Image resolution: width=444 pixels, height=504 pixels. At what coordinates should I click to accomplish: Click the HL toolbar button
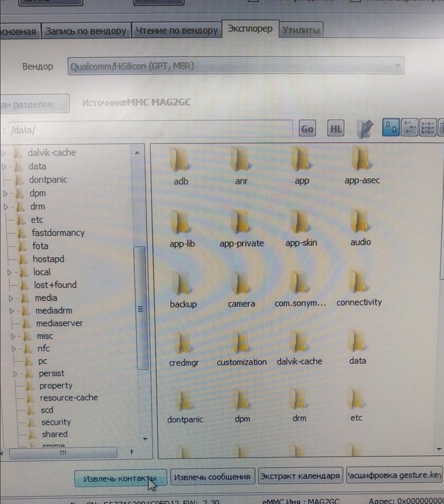(x=336, y=129)
